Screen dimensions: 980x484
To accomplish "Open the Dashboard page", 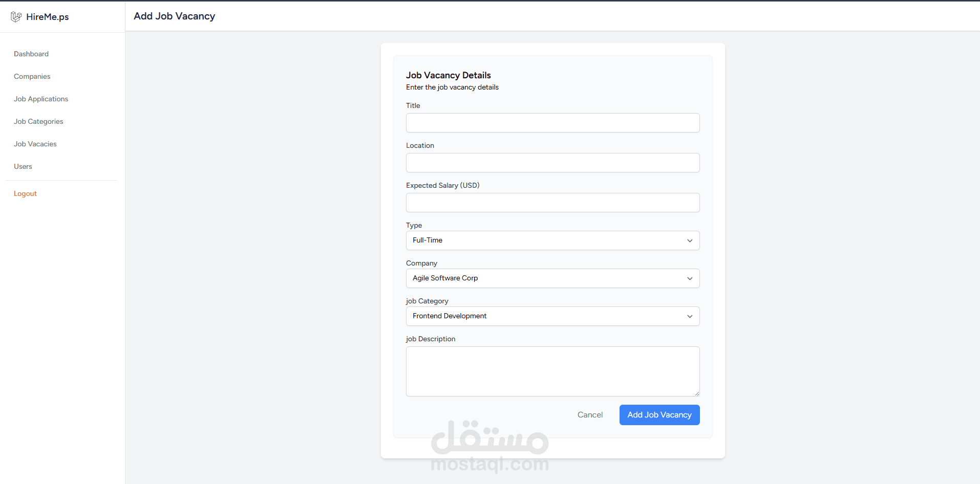I will tap(31, 54).
